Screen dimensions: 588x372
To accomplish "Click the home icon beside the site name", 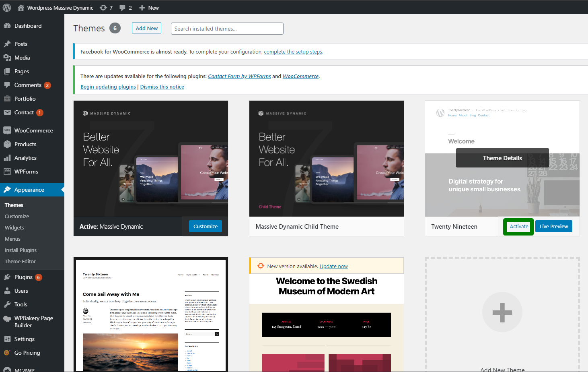I will tap(21, 8).
